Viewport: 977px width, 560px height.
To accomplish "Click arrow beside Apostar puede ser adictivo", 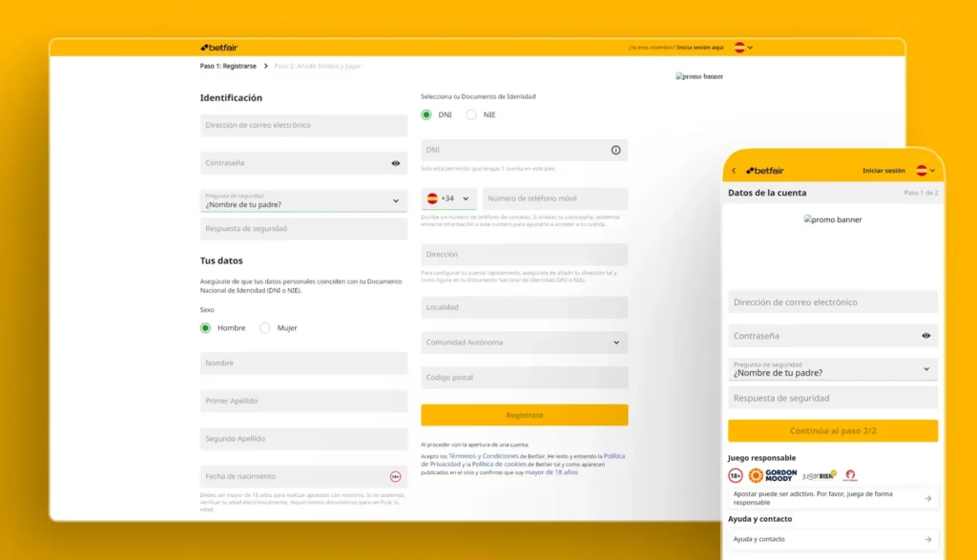I will click(x=927, y=498).
